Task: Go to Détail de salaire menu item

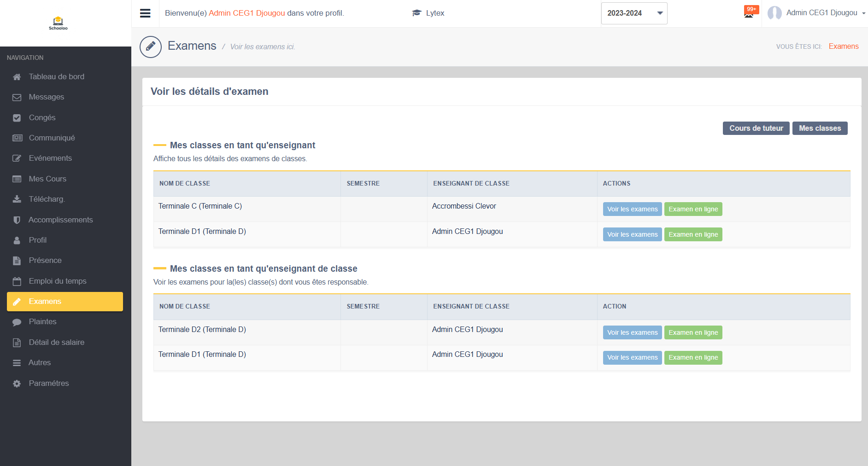Action: [56, 343]
